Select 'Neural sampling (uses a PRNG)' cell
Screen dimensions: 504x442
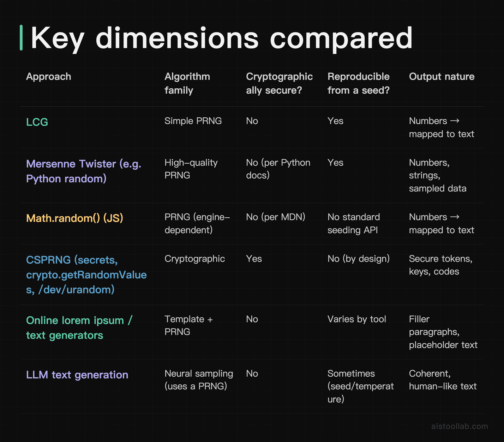click(199, 380)
